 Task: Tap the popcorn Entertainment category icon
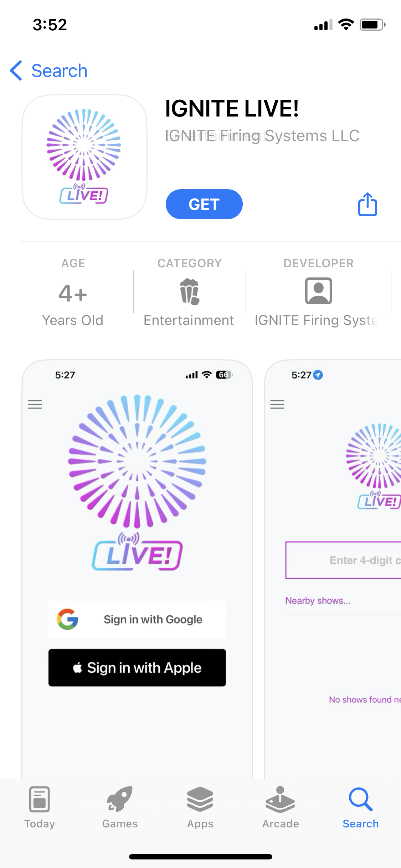[189, 291]
